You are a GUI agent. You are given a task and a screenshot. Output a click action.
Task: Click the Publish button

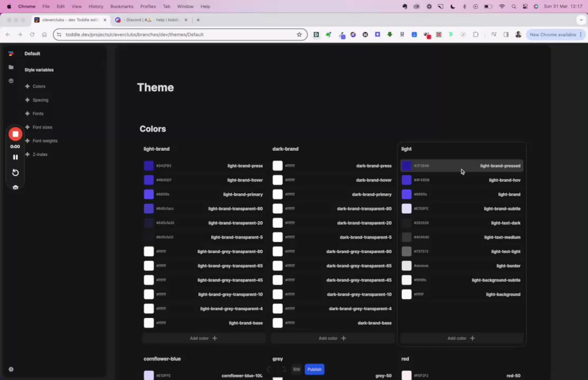(x=314, y=369)
